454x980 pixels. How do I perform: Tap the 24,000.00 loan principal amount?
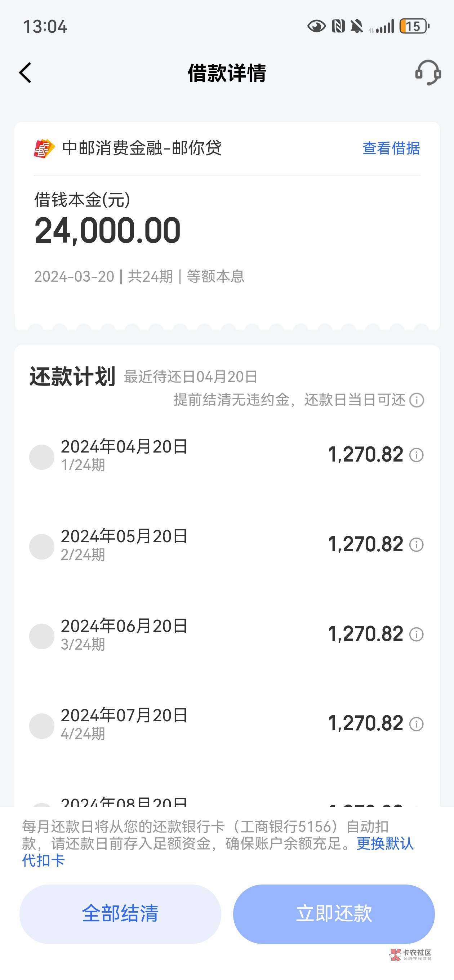coord(108,231)
